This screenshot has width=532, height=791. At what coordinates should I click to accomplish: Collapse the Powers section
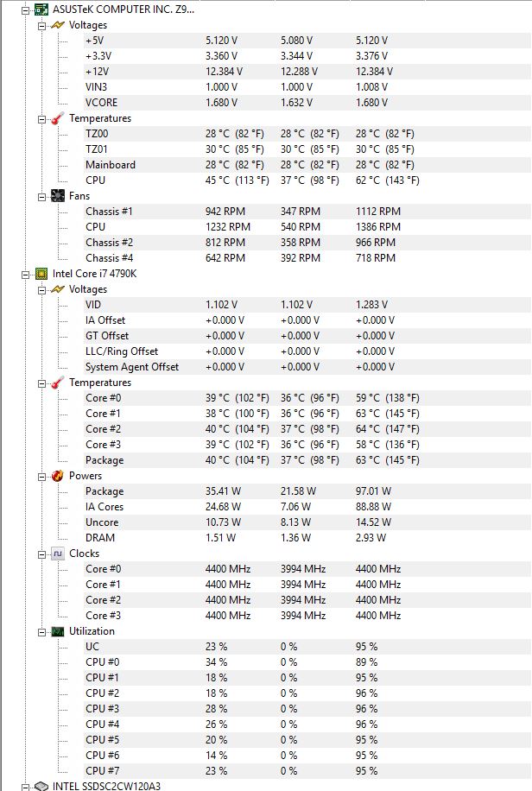pyautogui.click(x=42, y=476)
